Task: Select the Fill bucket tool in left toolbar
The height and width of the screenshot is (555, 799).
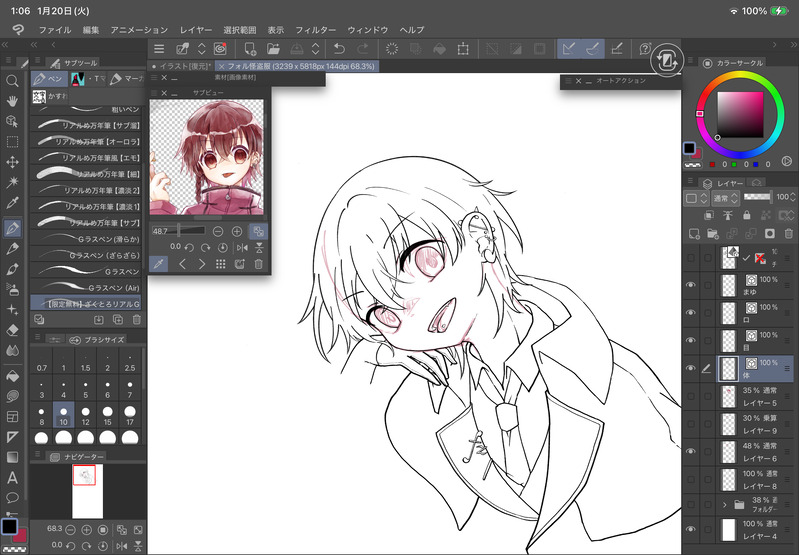Action: [x=12, y=376]
